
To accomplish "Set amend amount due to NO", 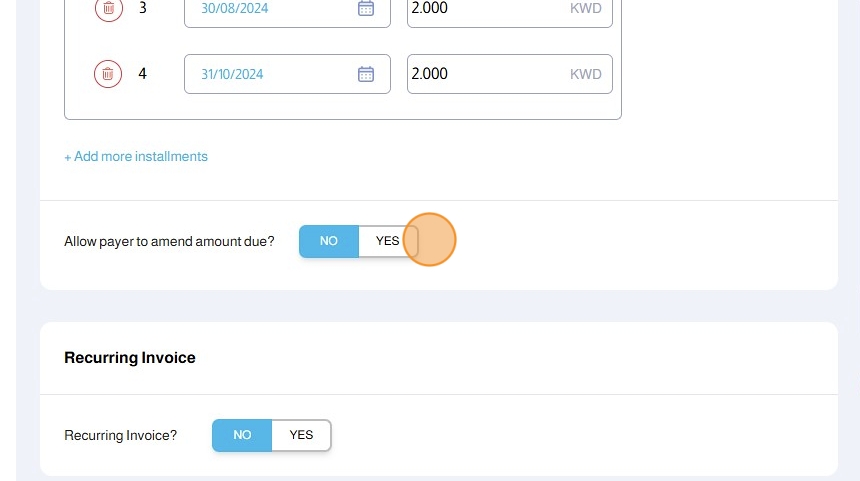I will tap(329, 241).
